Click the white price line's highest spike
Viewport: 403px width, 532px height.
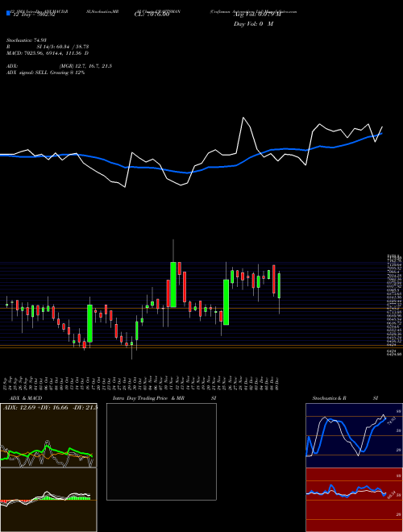coord(243,118)
